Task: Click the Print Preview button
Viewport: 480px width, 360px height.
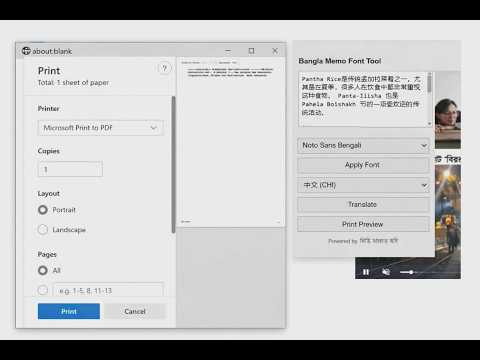Action: point(363,224)
